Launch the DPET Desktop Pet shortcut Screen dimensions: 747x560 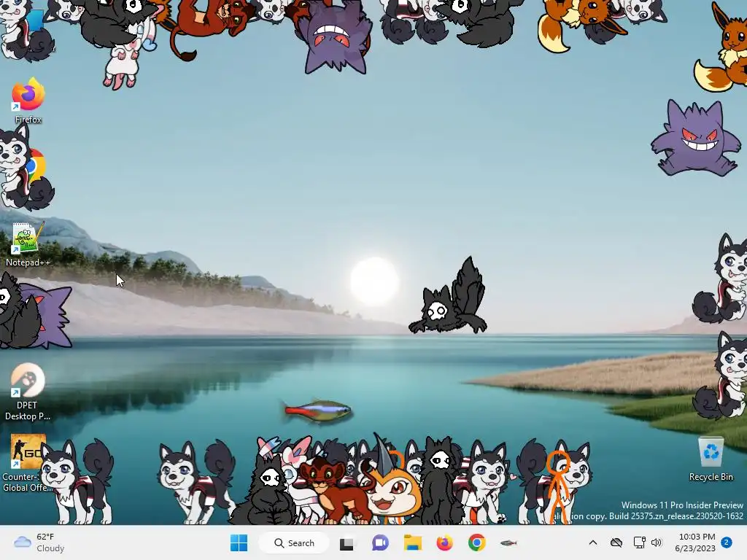click(x=28, y=392)
